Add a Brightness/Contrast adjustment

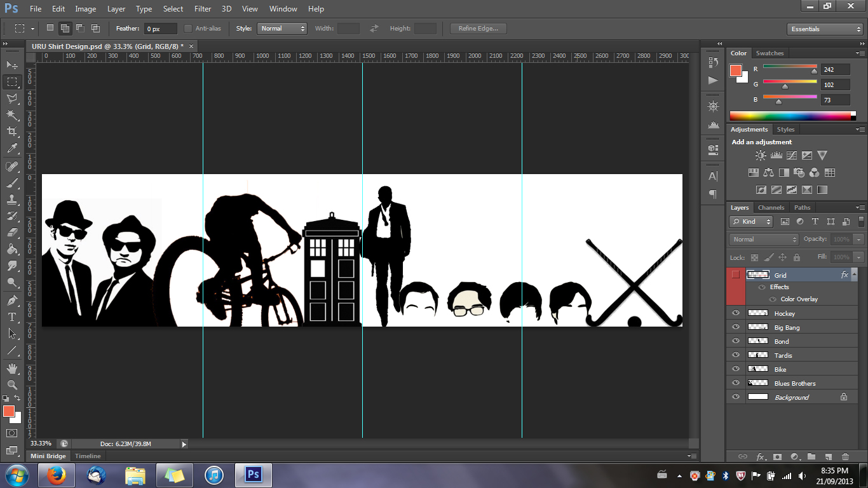click(761, 155)
